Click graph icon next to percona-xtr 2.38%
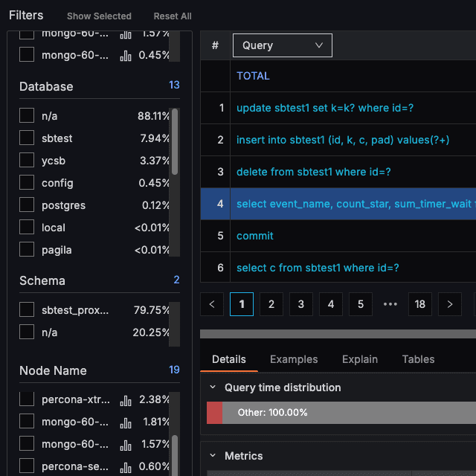 (126, 400)
